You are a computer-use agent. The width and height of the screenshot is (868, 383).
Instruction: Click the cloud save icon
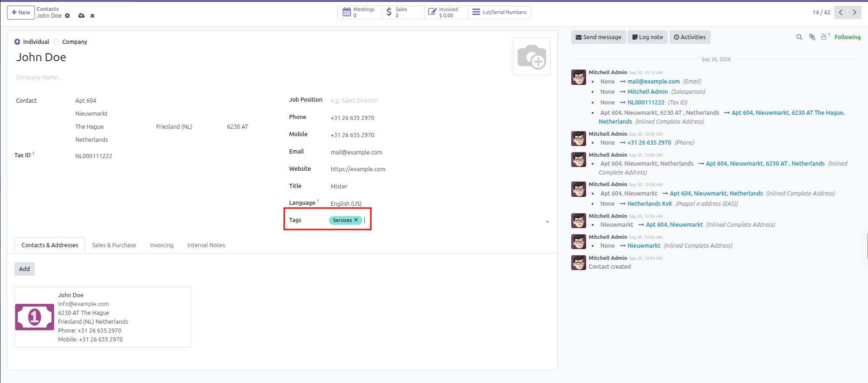[x=82, y=16]
